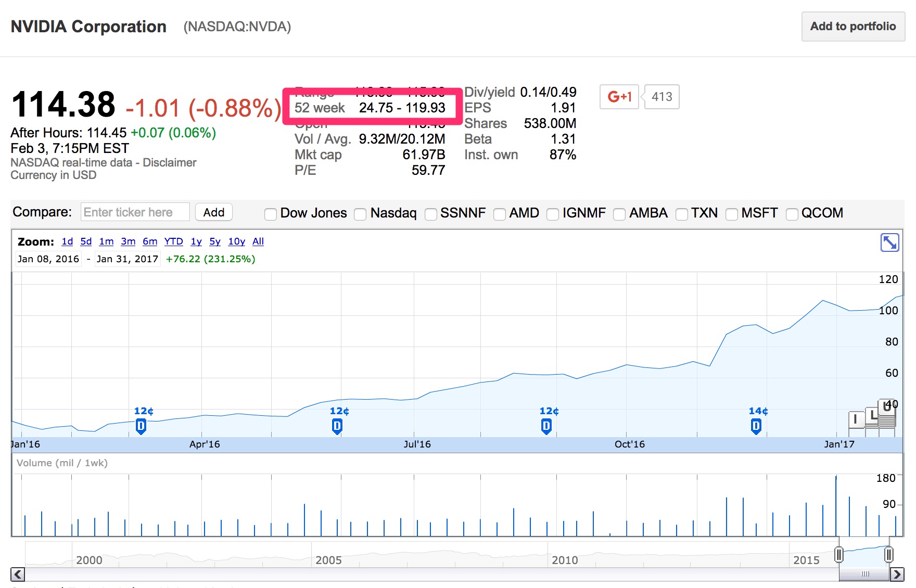Open the 12¢ dividend marker near Apr'16

coord(141,427)
